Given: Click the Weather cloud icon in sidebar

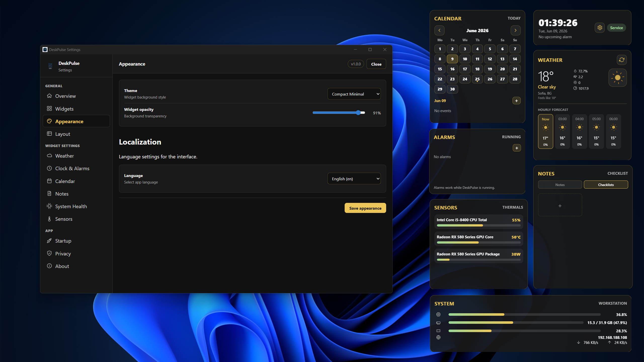Looking at the screenshot, I should point(49,156).
